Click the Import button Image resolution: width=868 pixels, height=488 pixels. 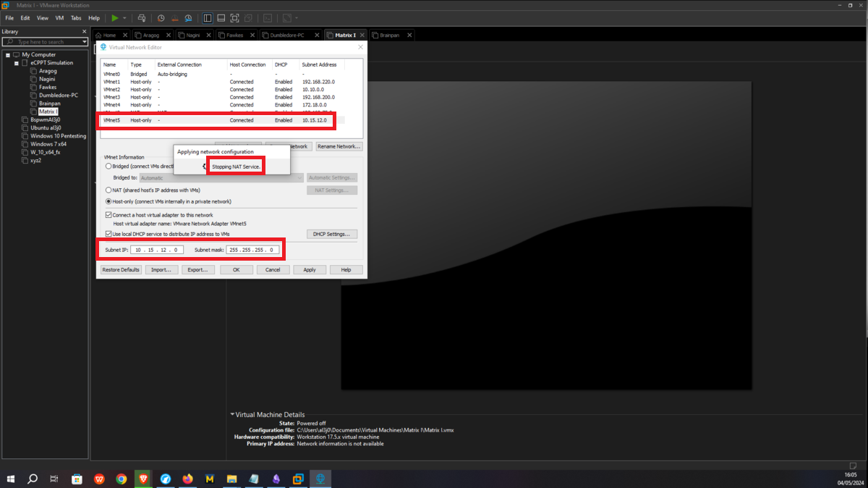click(162, 269)
